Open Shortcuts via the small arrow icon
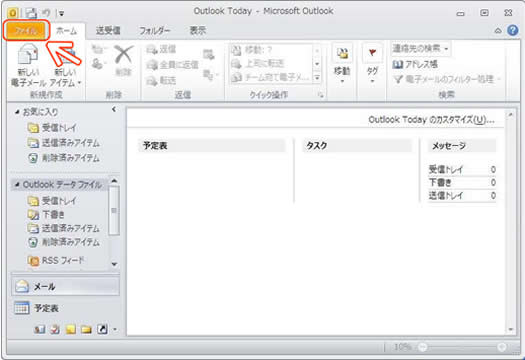 (x=102, y=330)
